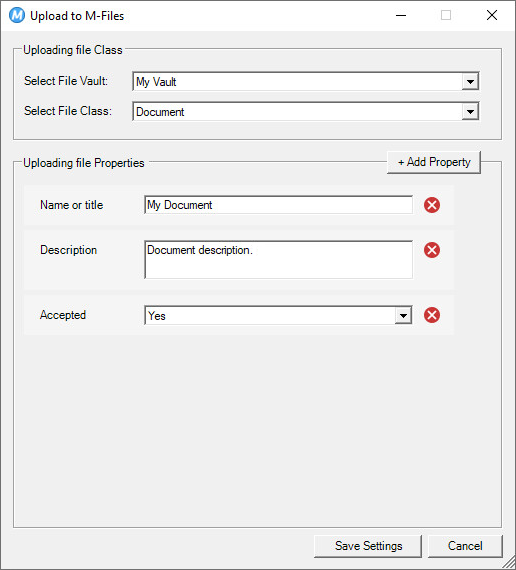Minimize the Upload to M-Files window
The width and height of the screenshot is (516, 570).
click(x=401, y=15)
